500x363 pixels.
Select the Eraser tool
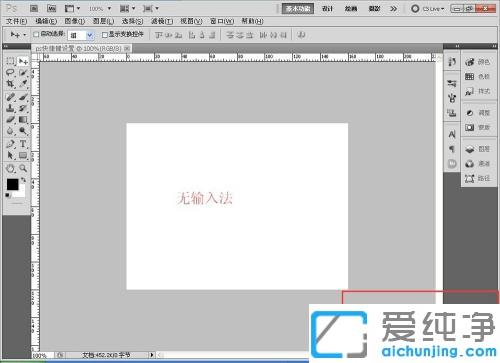[10, 119]
